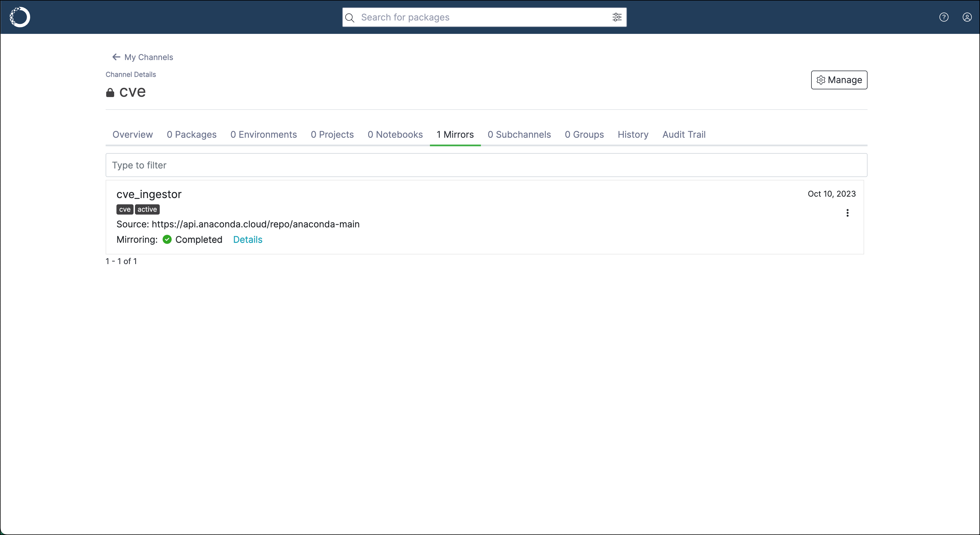Focus the Search for packages field
This screenshot has width=980, height=535.
tap(484, 17)
